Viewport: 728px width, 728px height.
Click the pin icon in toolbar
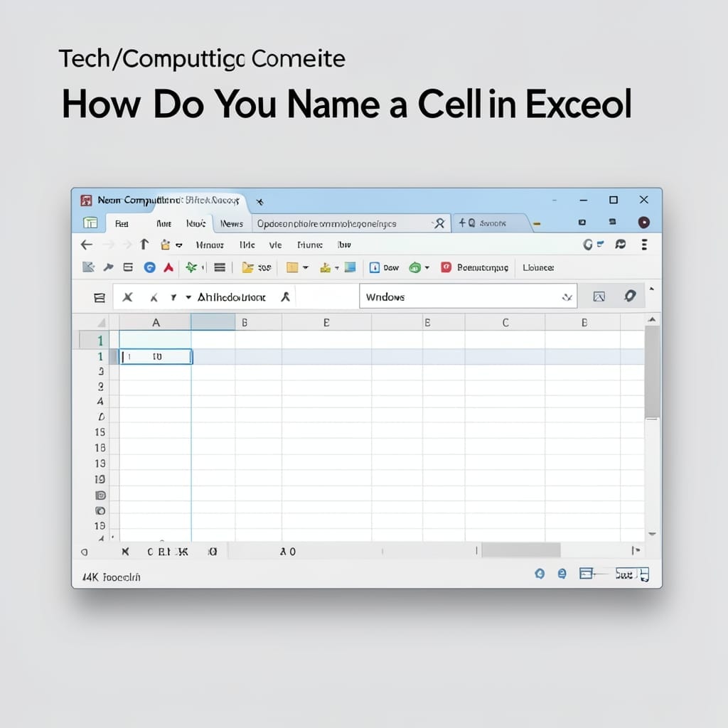108,267
